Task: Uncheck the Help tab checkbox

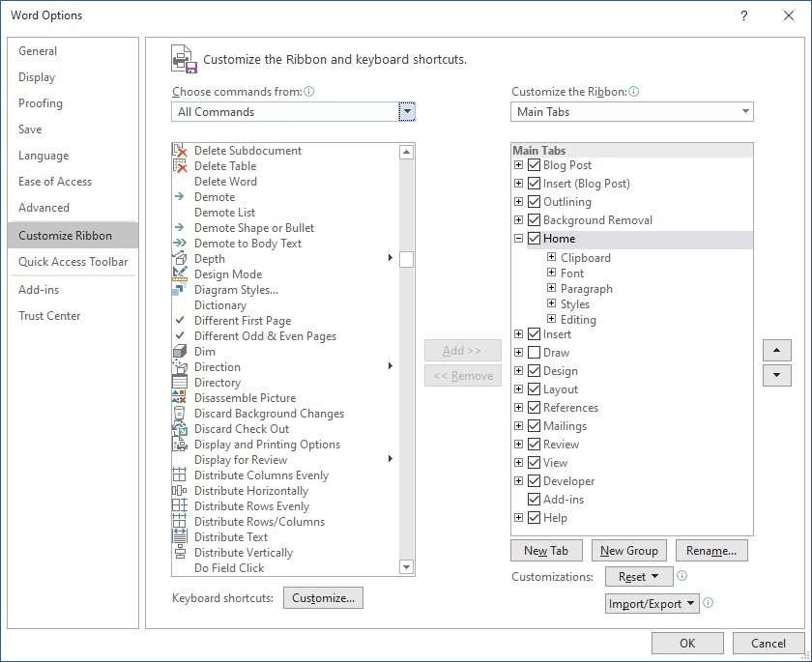Action: [534, 518]
